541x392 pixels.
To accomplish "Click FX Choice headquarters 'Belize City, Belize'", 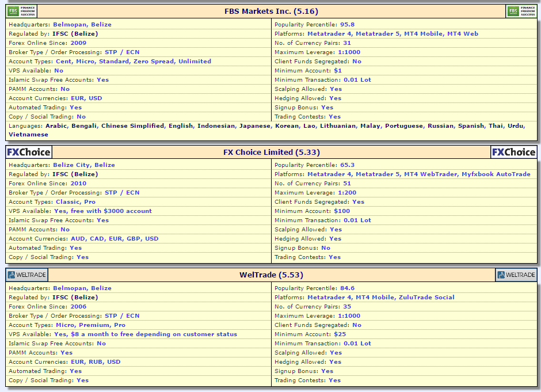I will coord(84,165).
